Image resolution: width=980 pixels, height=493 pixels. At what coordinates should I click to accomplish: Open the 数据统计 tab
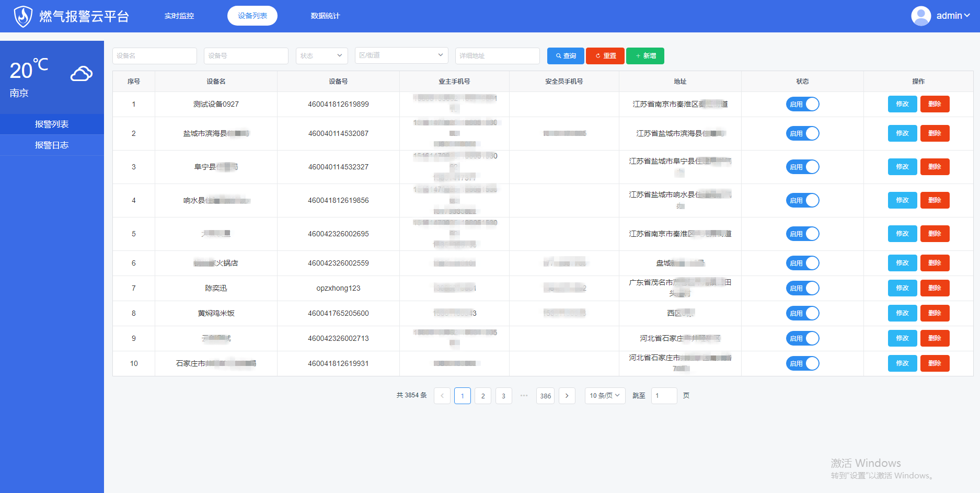325,16
